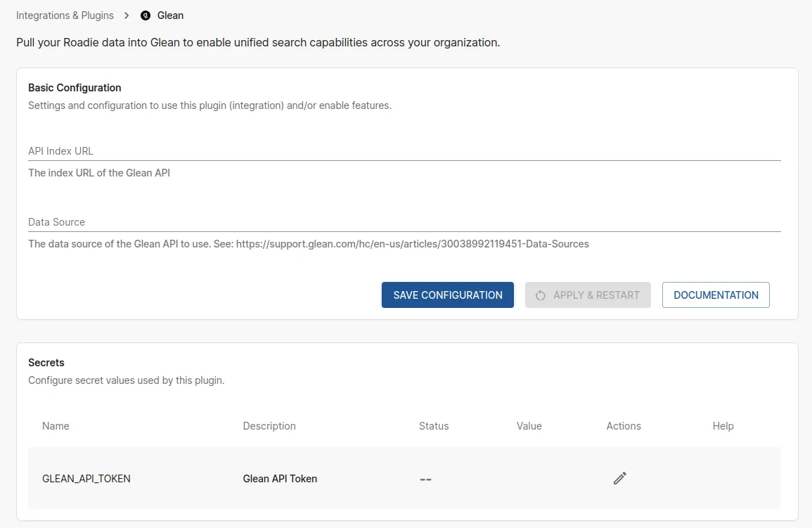Click Save Configuration

[447, 295]
